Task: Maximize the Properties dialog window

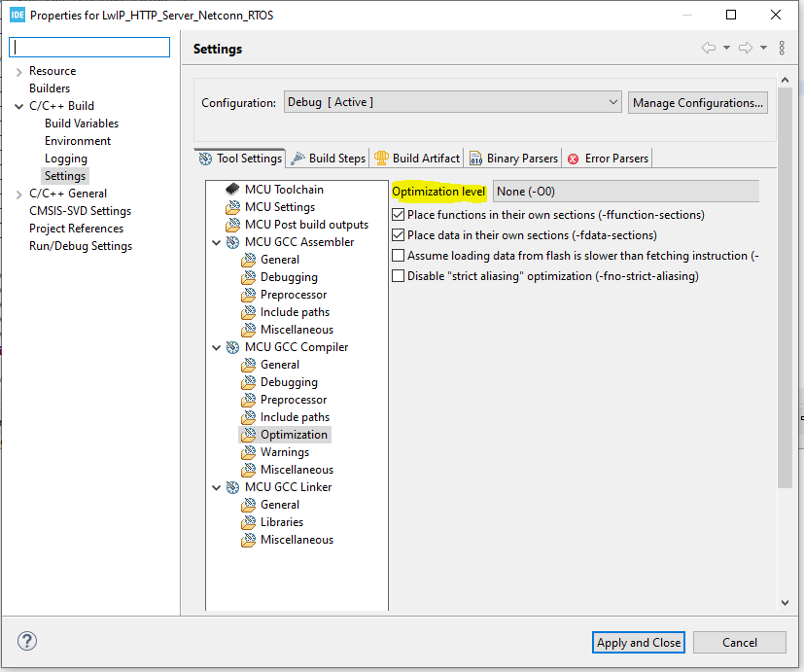Action: pyautogui.click(x=731, y=15)
